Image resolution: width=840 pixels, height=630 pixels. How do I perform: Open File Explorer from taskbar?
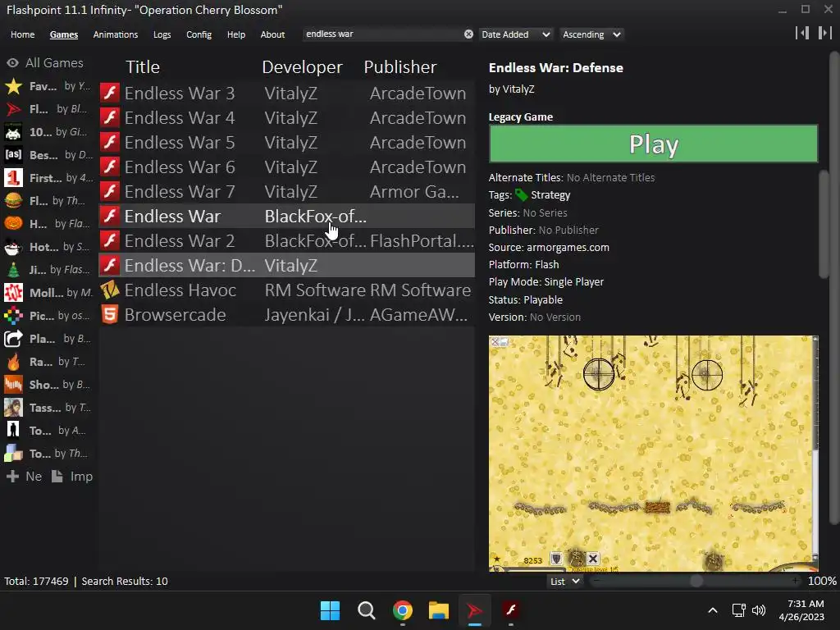438,610
